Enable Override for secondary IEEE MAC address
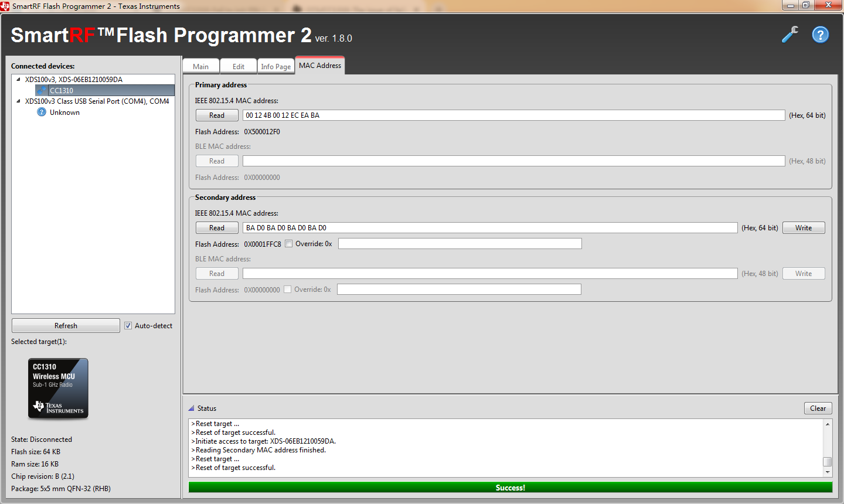The width and height of the screenshot is (844, 504). (x=289, y=244)
